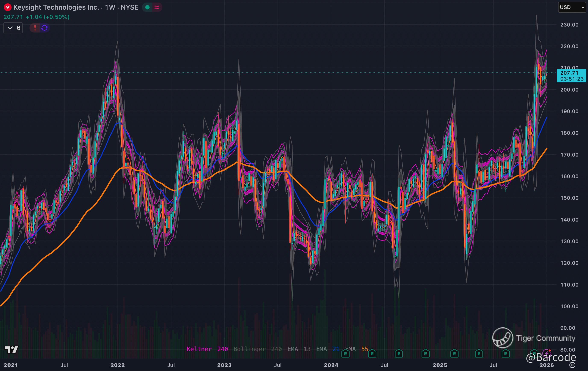588x371 pixels.
Task: Click the Keltner 240 indicator label
Action: click(207, 349)
